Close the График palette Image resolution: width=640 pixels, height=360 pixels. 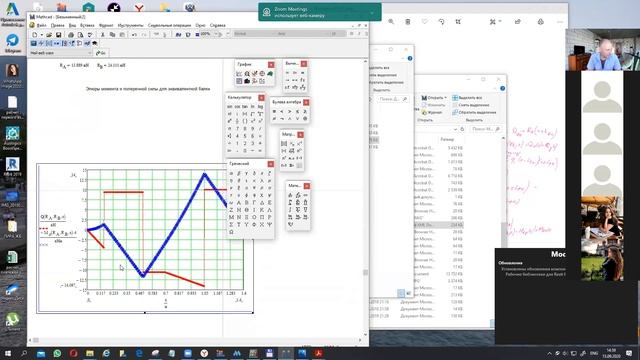click(271, 65)
